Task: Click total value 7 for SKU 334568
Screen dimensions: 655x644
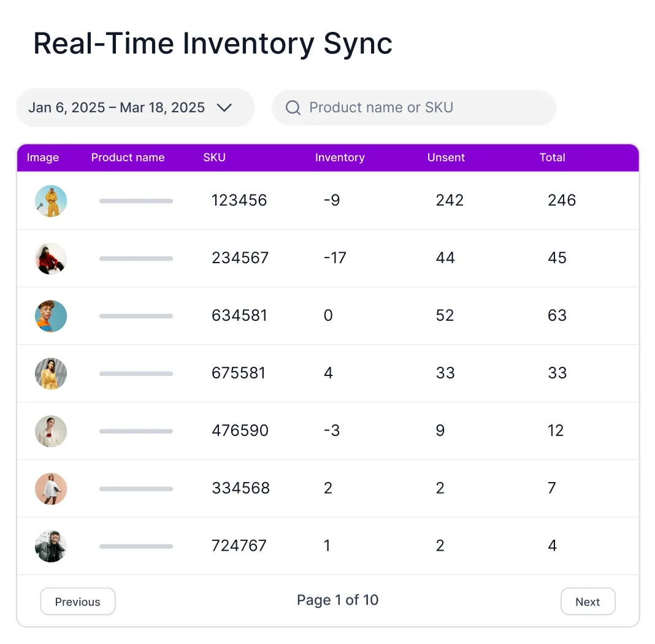Action: click(552, 489)
